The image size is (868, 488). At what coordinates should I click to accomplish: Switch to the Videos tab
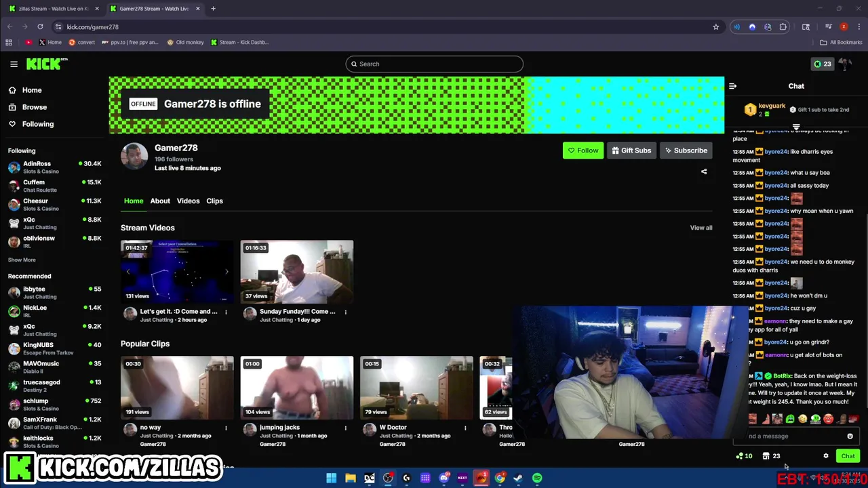coord(188,201)
